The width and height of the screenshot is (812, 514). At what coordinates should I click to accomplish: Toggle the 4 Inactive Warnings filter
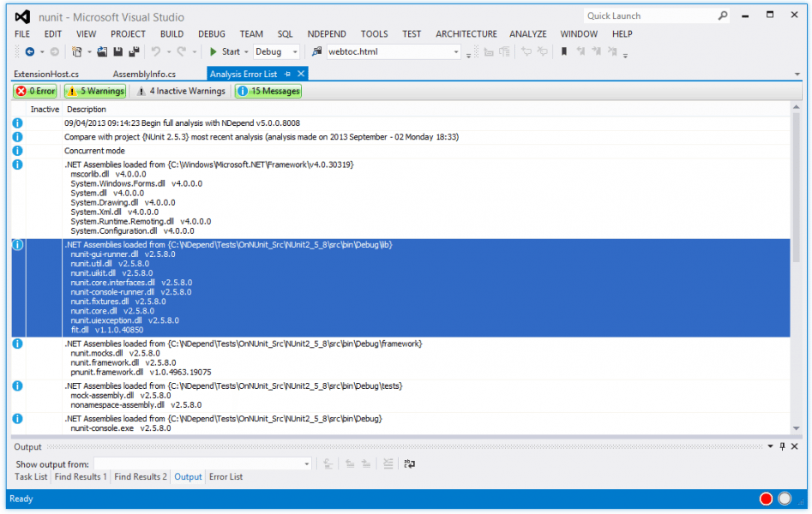pos(181,91)
